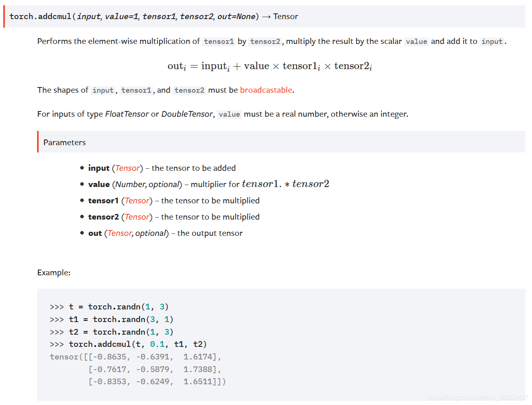Click output row starting with -0.7617
Viewport: 532px width, 405px height.
(155, 370)
